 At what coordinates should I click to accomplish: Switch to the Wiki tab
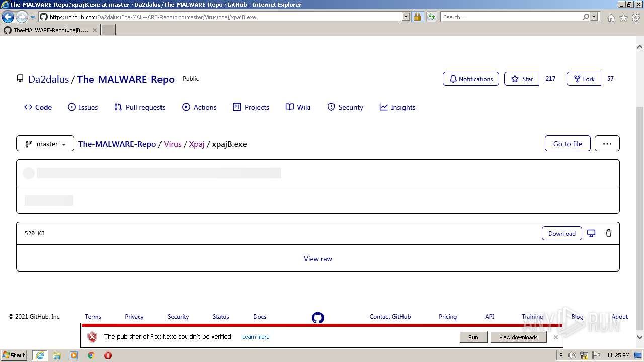click(x=298, y=107)
